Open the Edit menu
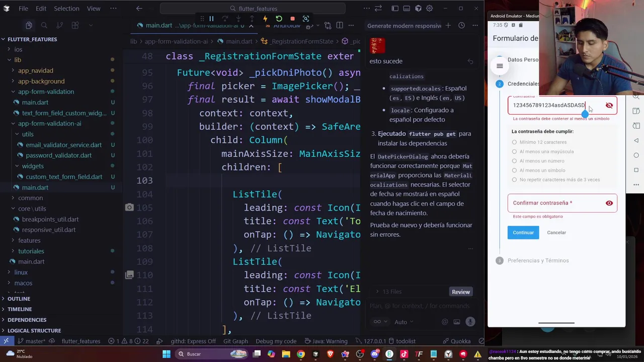 point(41,9)
